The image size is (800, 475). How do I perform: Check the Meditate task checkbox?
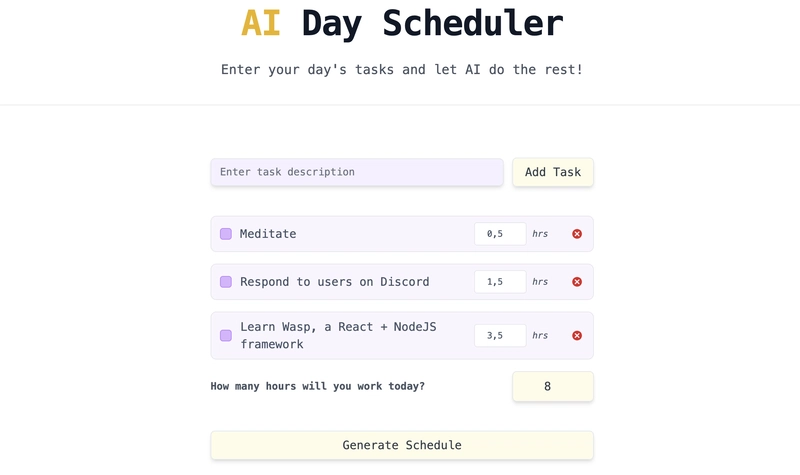point(226,234)
